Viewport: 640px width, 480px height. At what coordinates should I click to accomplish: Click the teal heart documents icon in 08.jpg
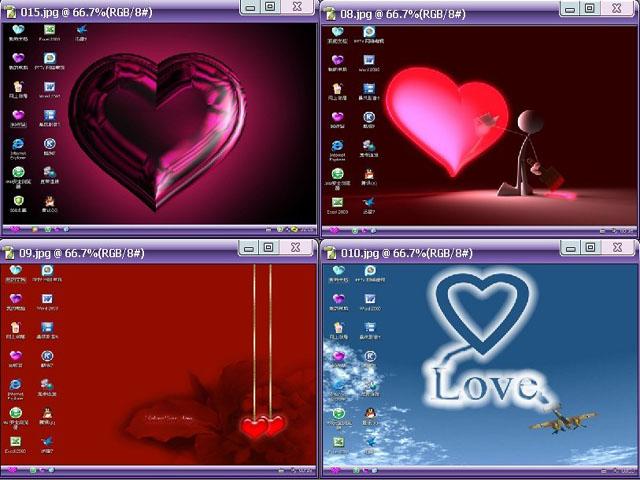337,32
